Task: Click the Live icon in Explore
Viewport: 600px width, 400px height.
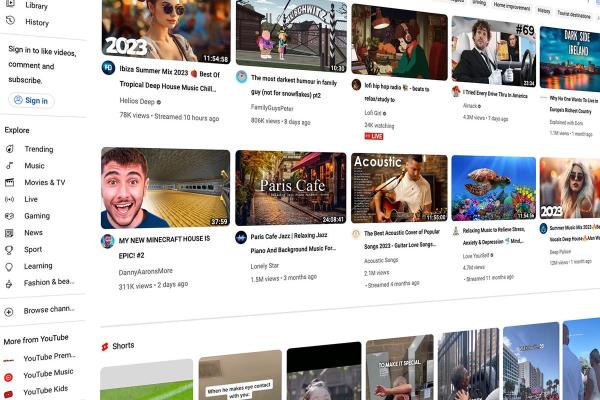Action: point(9,200)
